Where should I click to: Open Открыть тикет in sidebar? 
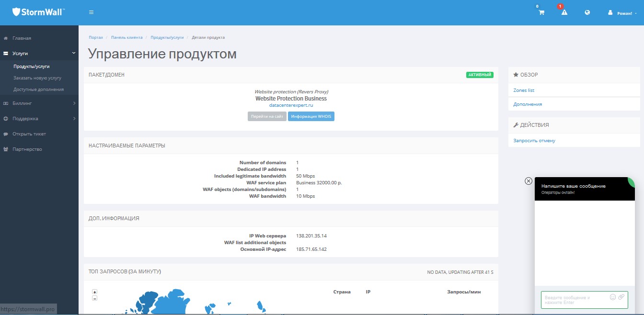(29, 134)
